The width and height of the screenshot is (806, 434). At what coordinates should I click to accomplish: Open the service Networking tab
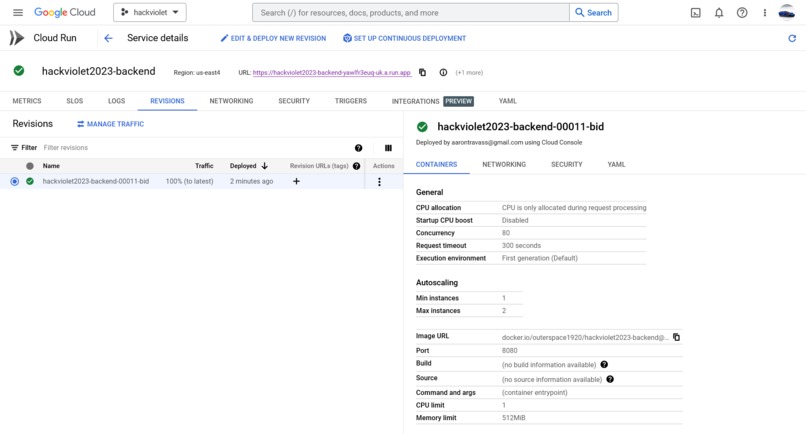[x=231, y=101]
